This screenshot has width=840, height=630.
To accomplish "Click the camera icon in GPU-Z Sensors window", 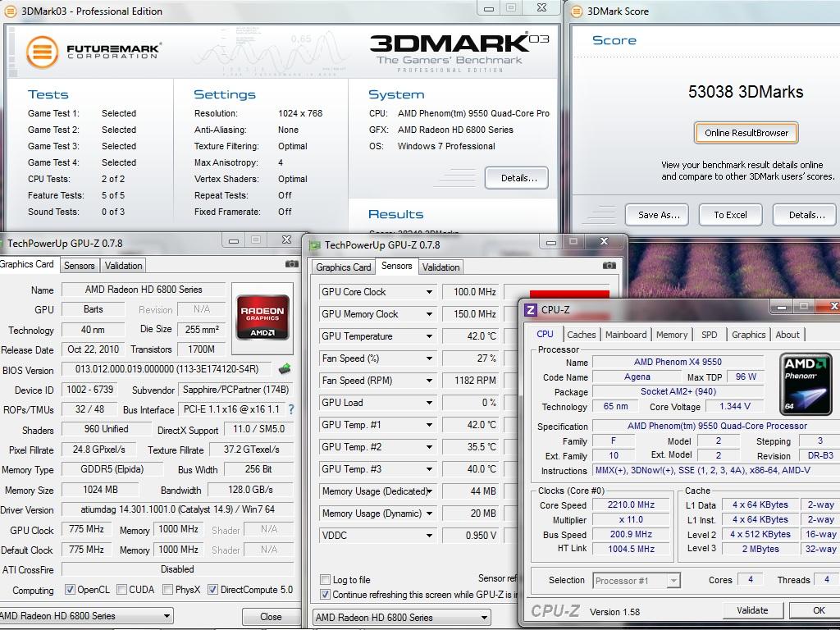I will click(x=609, y=265).
